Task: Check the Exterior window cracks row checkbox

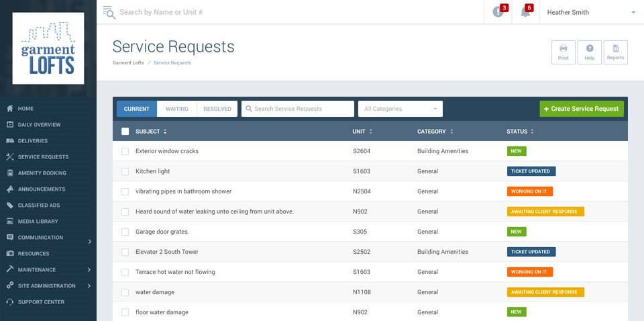Action: point(125,151)
